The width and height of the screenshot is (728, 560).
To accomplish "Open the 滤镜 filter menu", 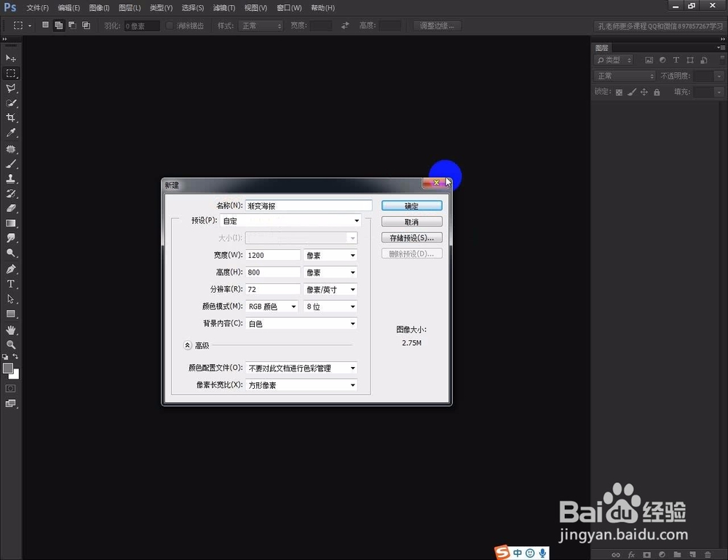I will click(223, 8).
